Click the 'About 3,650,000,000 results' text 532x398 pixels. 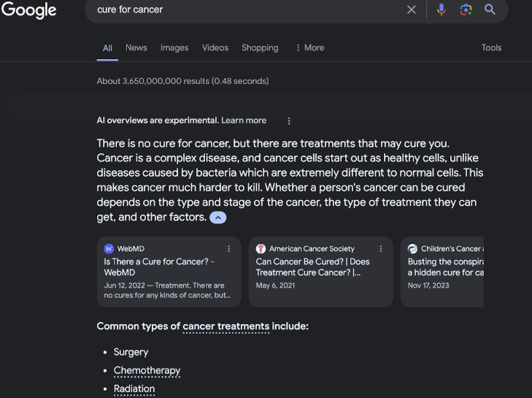point(182,81)
